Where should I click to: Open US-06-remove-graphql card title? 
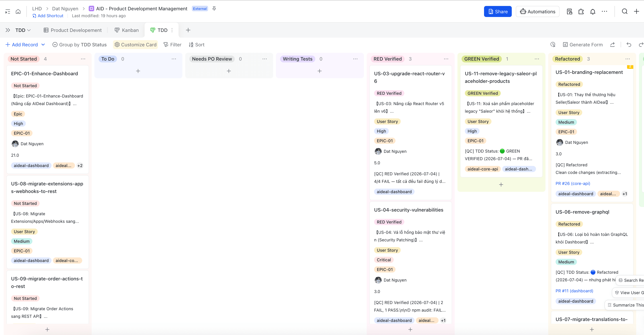pyautogui.click(x=582, y=212)
